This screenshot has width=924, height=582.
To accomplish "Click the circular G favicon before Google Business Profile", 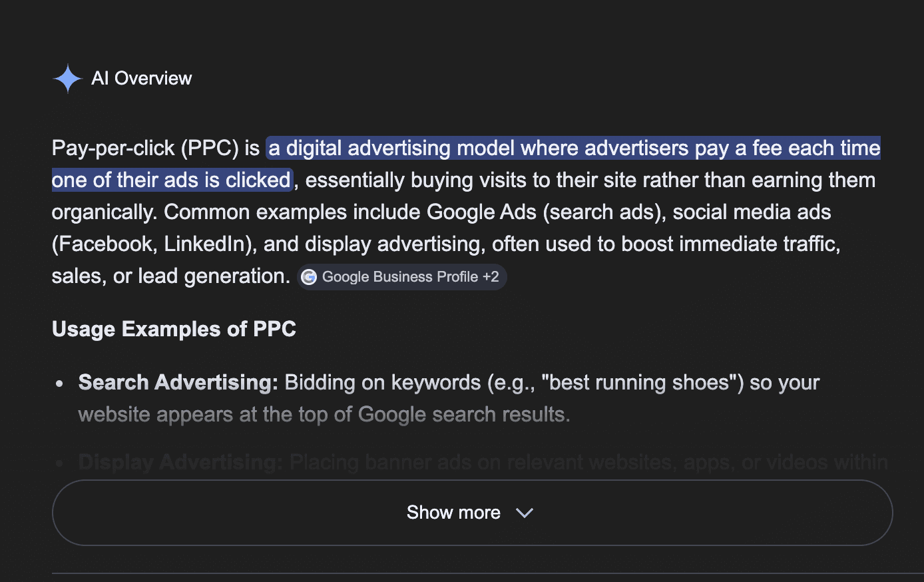I will [x=309, y=277].
